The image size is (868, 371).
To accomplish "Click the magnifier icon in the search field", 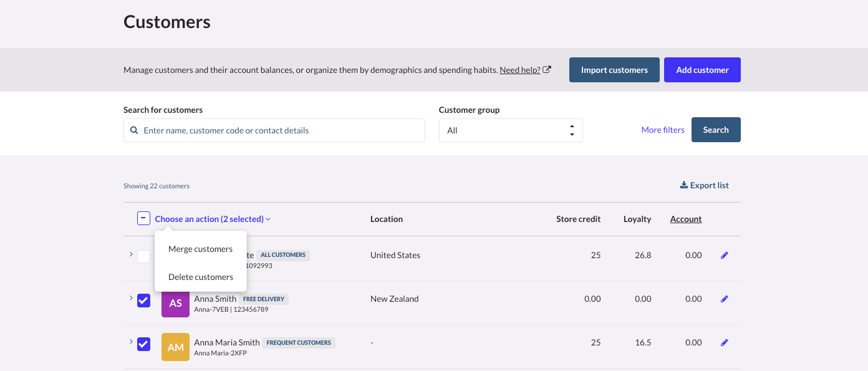I will tap(134, 130).
